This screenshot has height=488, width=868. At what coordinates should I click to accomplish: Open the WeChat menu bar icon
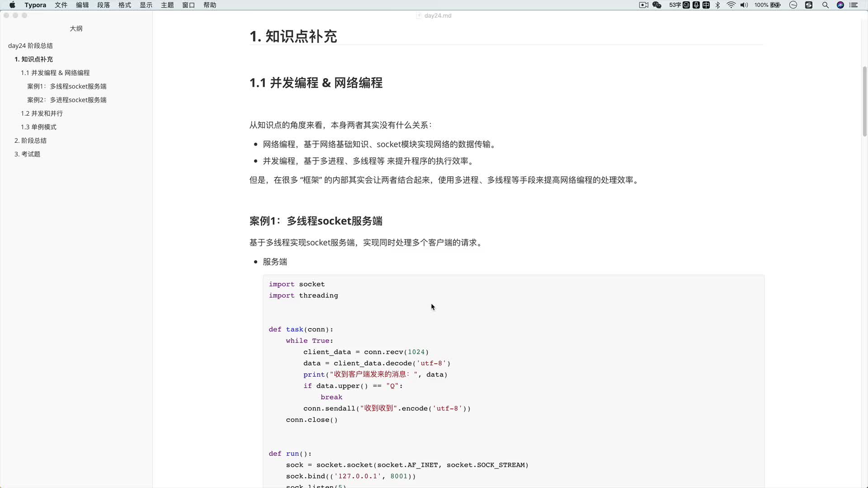(657, 5)
